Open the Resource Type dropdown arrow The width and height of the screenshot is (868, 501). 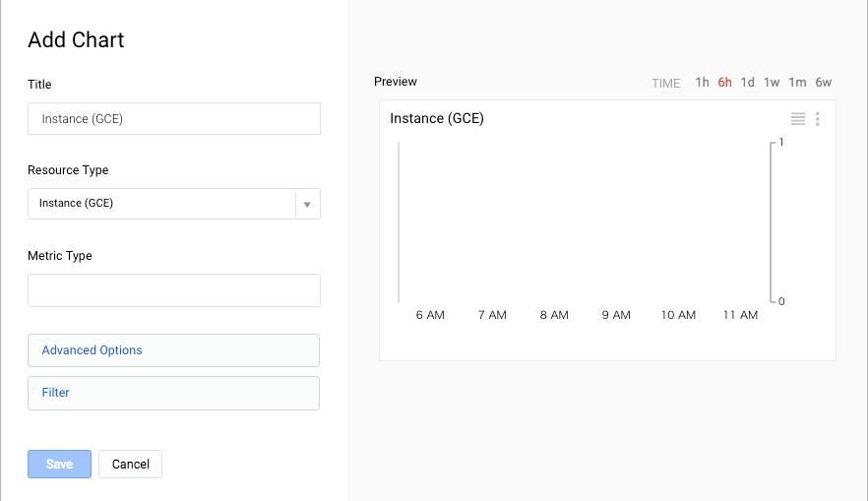tap(307, 205)
